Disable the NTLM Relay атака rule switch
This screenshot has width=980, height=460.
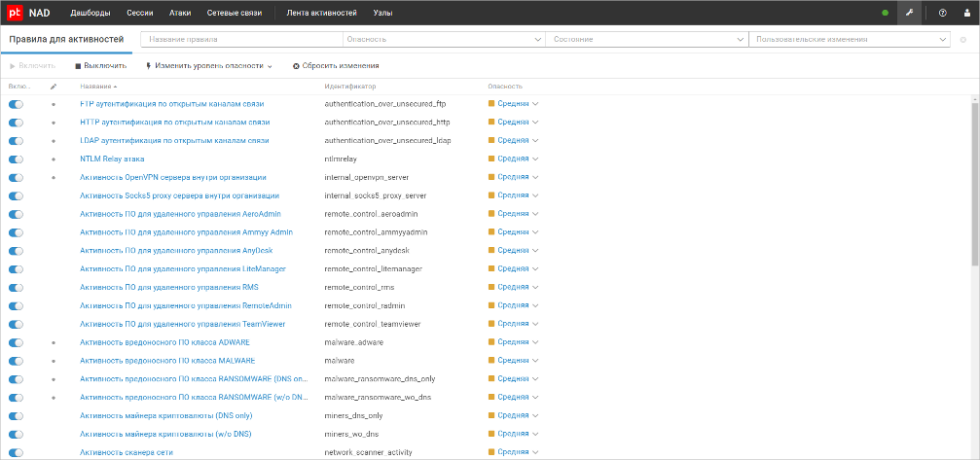(x=16, y=159)
